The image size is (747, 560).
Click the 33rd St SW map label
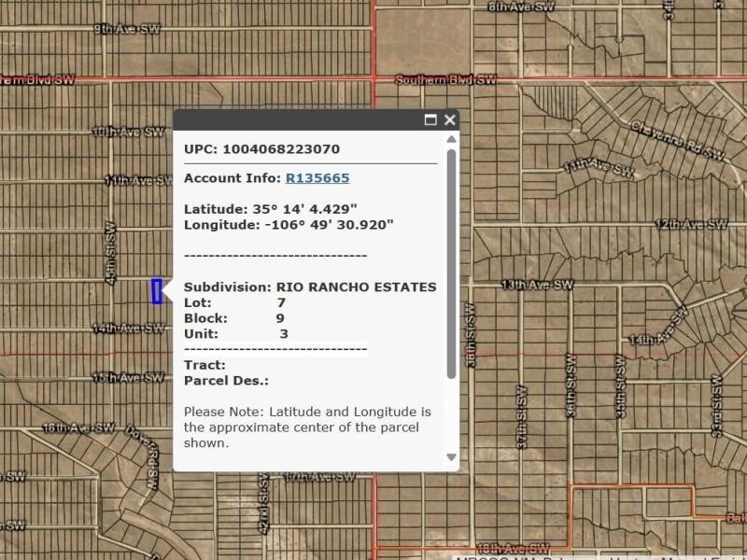point(717,406)
